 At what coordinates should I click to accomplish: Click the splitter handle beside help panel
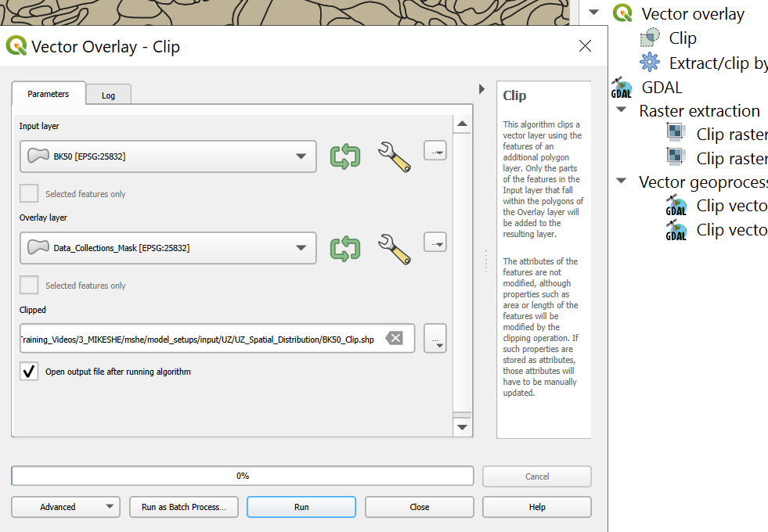click(x=486, y=261)
